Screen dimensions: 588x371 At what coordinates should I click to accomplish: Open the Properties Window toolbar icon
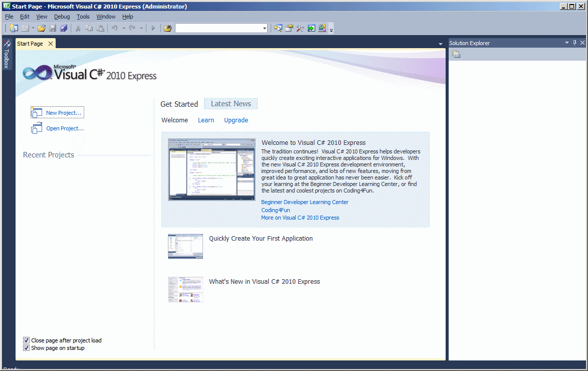[289, 29]
